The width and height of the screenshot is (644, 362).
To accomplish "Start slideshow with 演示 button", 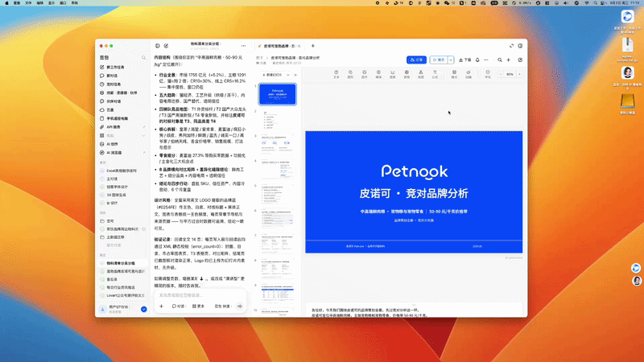I will (x=439, y=60).
